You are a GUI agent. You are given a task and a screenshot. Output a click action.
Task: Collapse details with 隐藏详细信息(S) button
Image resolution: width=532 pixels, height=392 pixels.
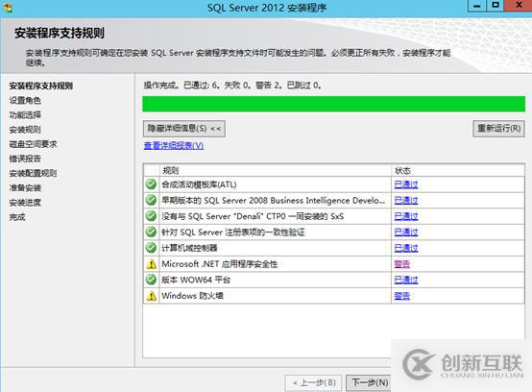click(x=183, y=129)
